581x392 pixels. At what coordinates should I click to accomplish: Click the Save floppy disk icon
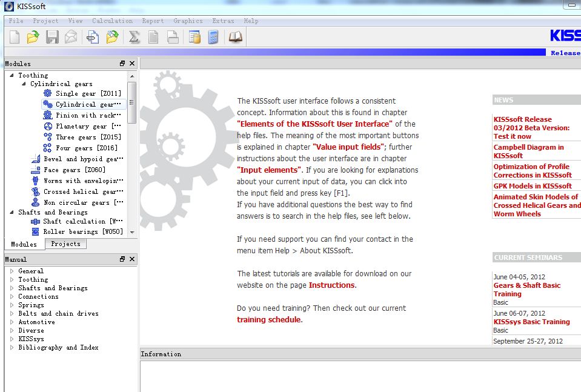coord(52,37)
